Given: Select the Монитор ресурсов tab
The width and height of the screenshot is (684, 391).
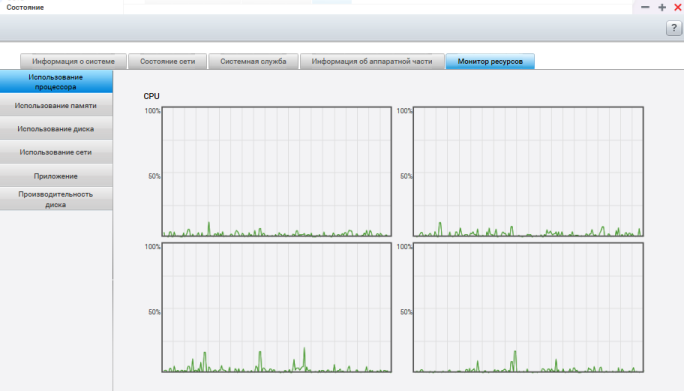Looking at the screenshot, I should [490, 62].
